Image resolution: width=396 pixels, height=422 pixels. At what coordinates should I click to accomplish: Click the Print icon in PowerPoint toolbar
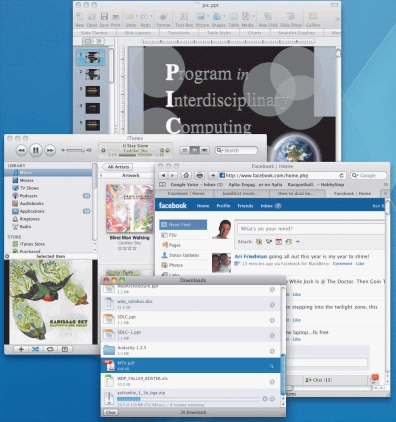point(115,16)
